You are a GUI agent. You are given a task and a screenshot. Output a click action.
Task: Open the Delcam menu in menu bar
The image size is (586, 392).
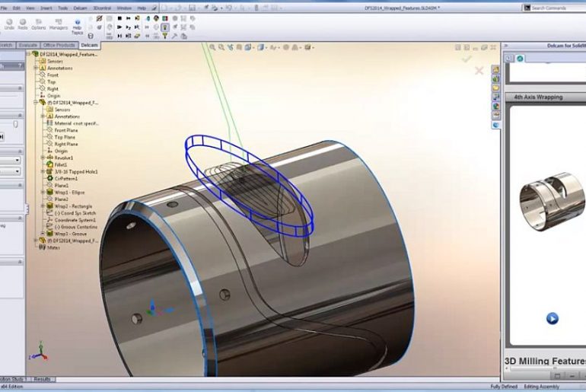[x=80, y=8]
